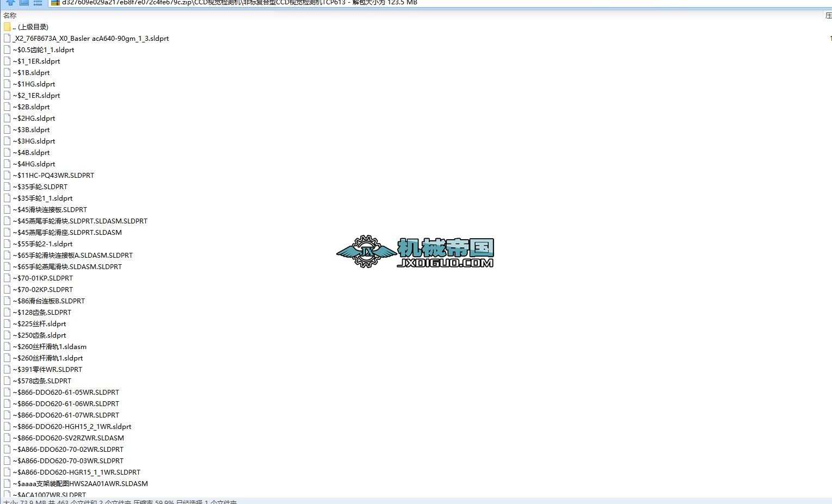Viewport: 832px width, 504px height.
Task: Select the file ~$A866-DDO620-HGR15_1_1WR.SLDPRT
Action: (x=77, y=472)
